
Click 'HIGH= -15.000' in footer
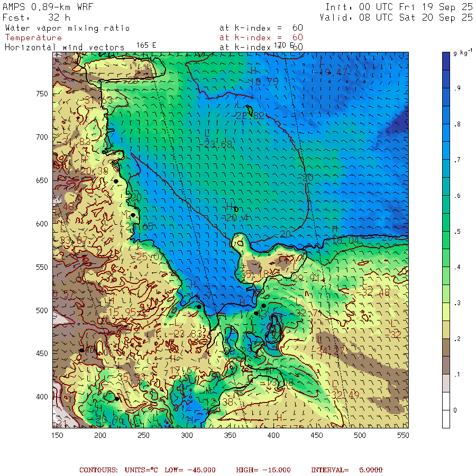pos(263,470)
